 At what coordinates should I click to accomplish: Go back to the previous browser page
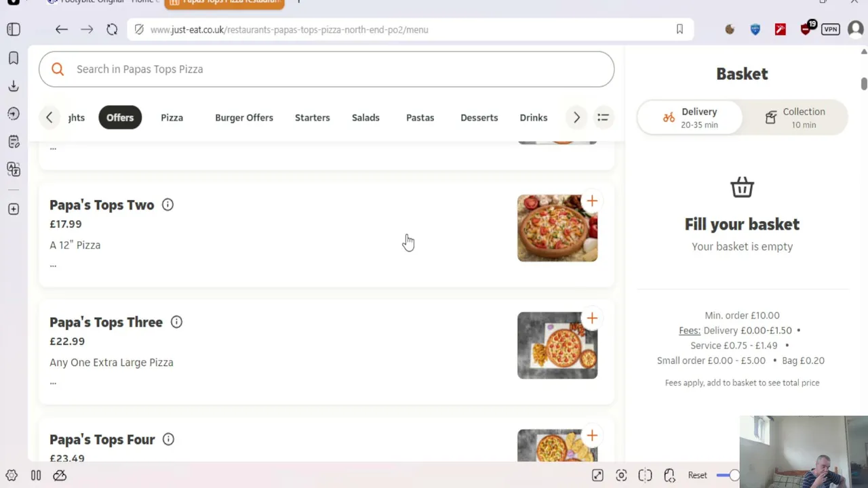[62, 29]
